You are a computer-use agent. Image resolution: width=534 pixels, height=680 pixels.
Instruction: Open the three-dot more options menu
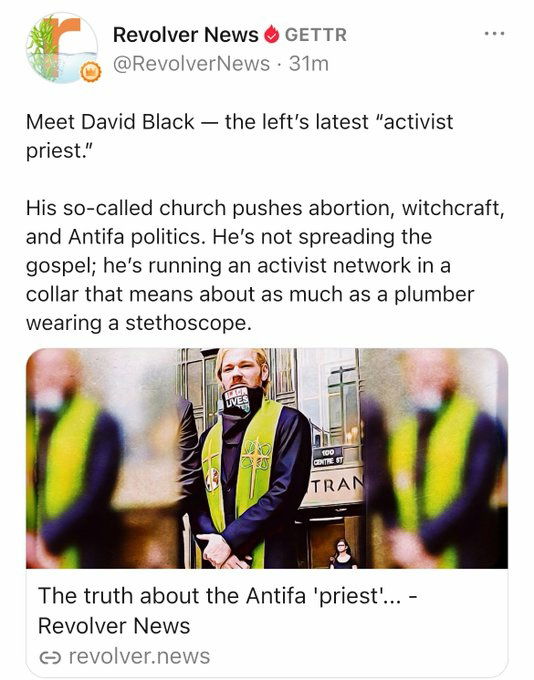click(495, 33)
